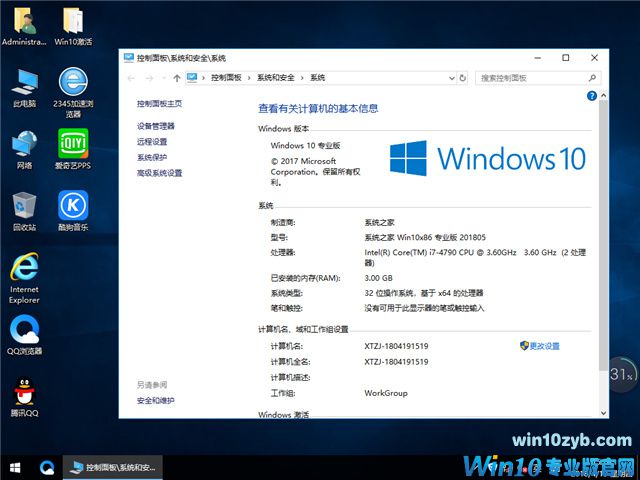Maximize the system window
The height and width of the screenshot is (480, 640).
point(566,58)
